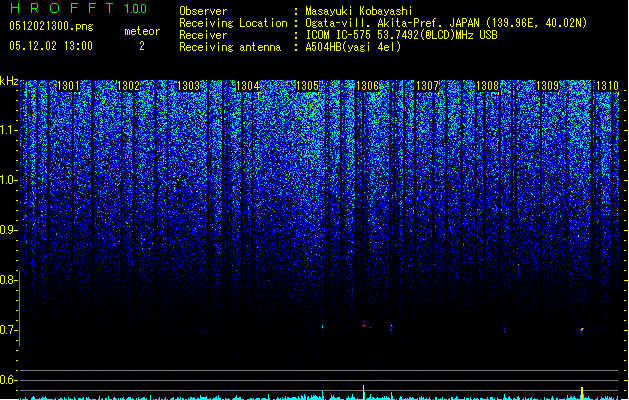Image resolution: width=629 pixels, height=400 pixels.
Task: Click the yellow power spike near 1309
Action: click(x=582, y=393)
